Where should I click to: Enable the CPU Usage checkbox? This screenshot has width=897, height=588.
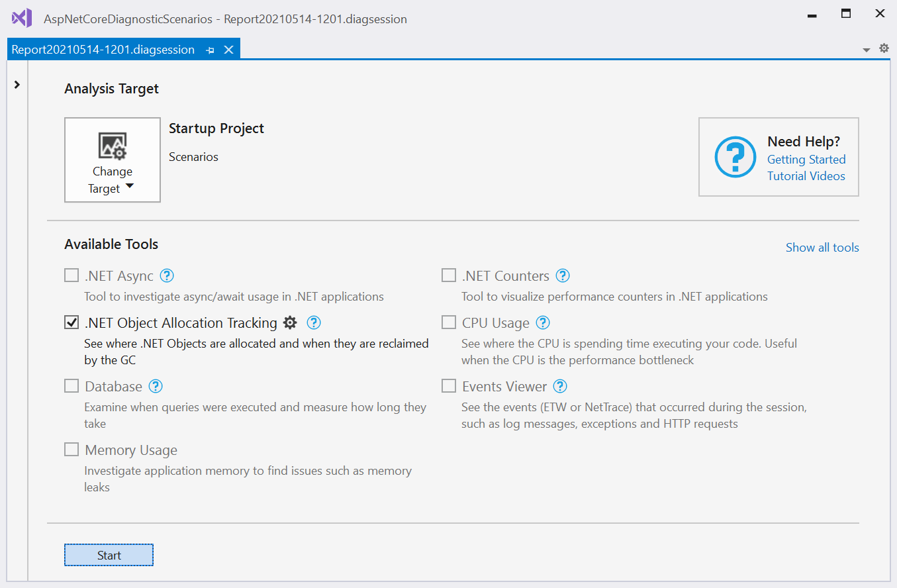pos(449,322)
